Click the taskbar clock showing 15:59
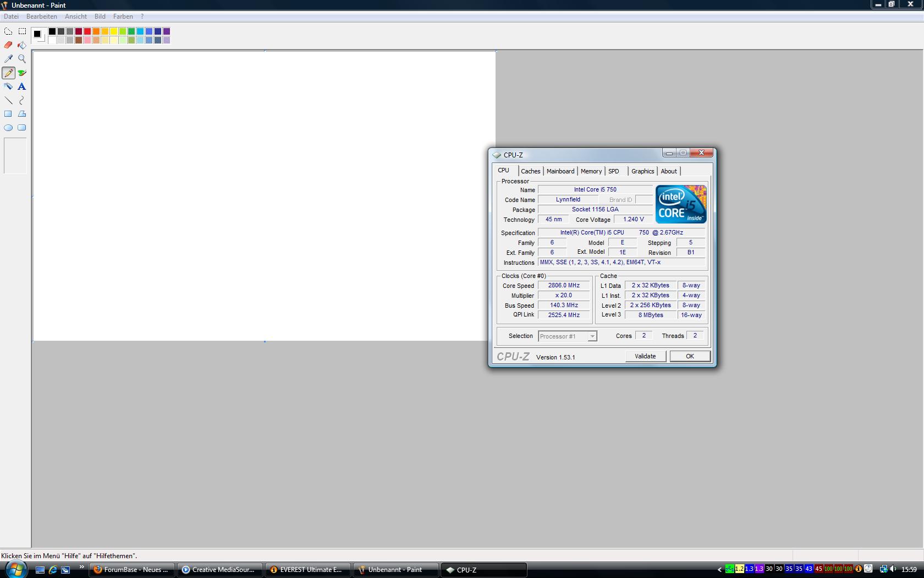The height and width of the screenshot is (578, 924). click(x=909, y=570)
